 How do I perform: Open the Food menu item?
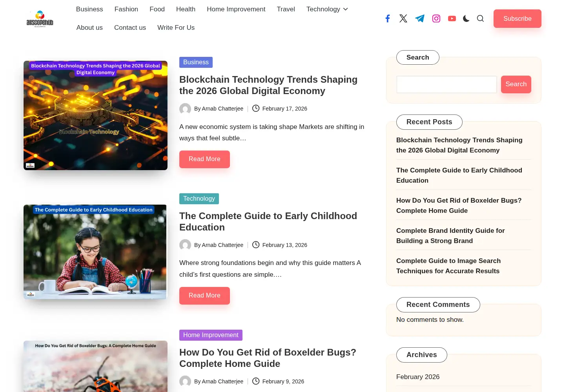[x=157, y=9]
